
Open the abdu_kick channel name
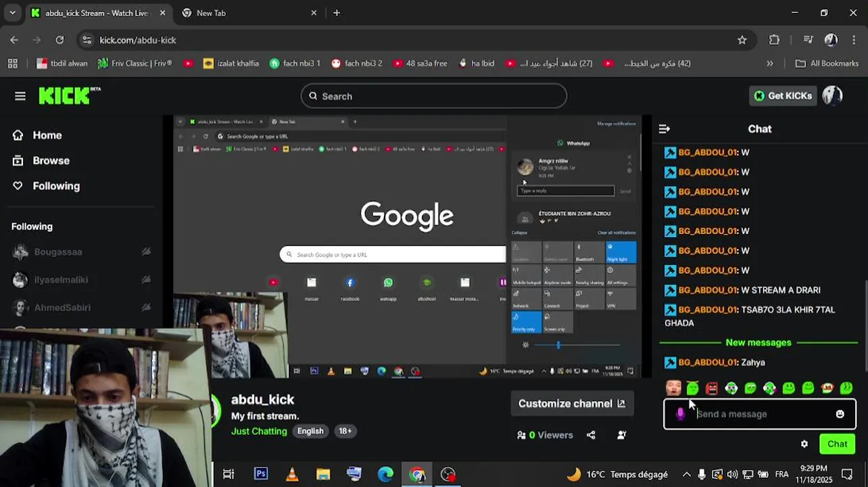[262, 400]
